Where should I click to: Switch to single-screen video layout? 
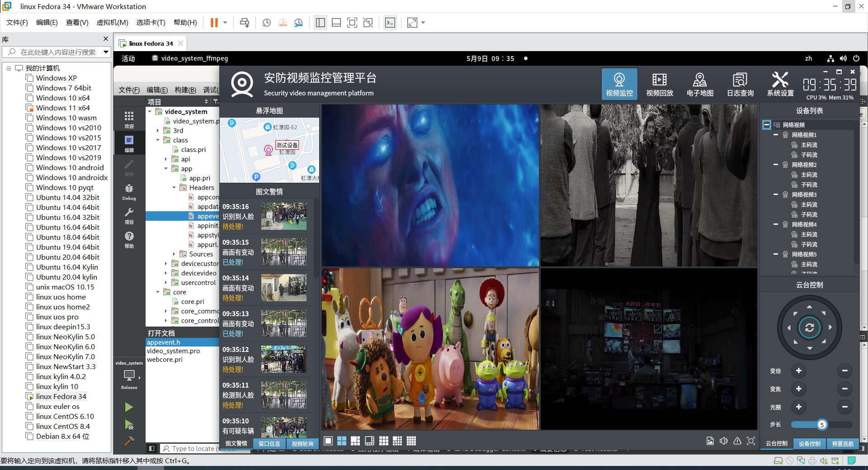point(328,441)
